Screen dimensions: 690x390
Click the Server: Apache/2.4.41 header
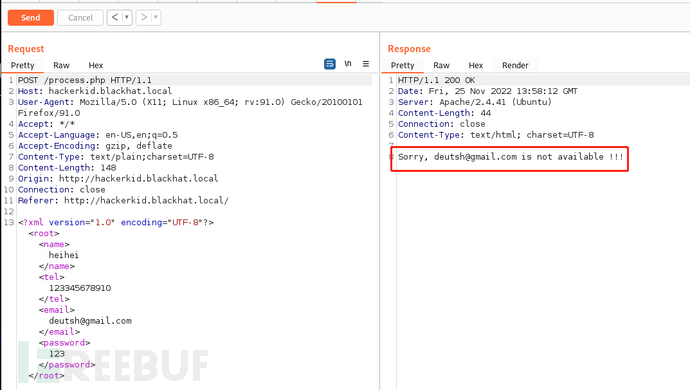click(x=474, y=102)
